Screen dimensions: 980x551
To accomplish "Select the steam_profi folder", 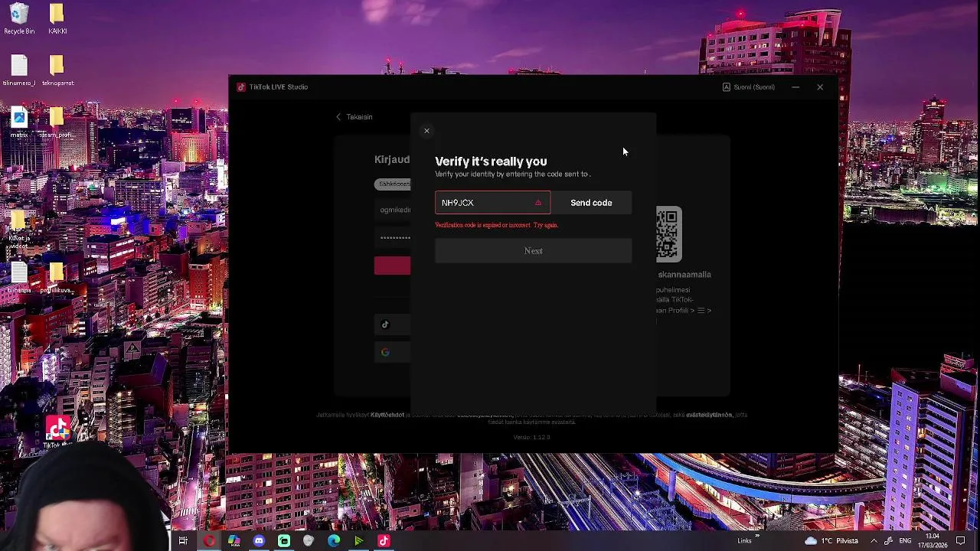I will coord(57,122).
